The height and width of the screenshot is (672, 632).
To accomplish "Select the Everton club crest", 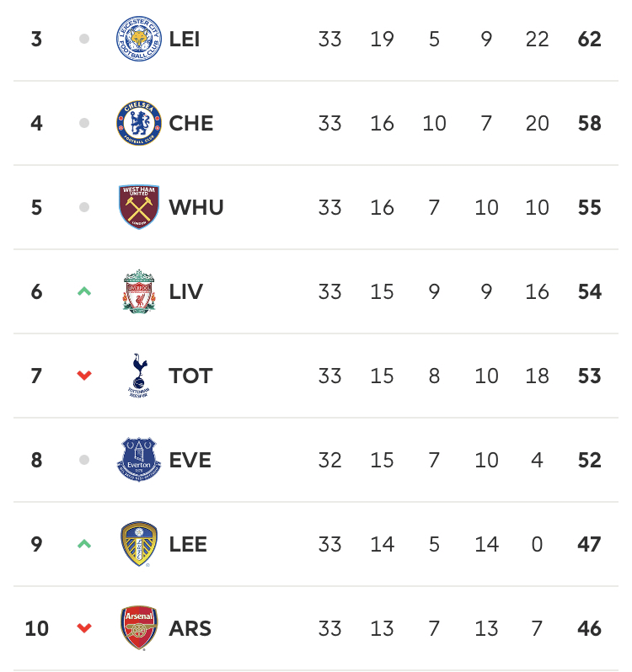I will 138,461.
